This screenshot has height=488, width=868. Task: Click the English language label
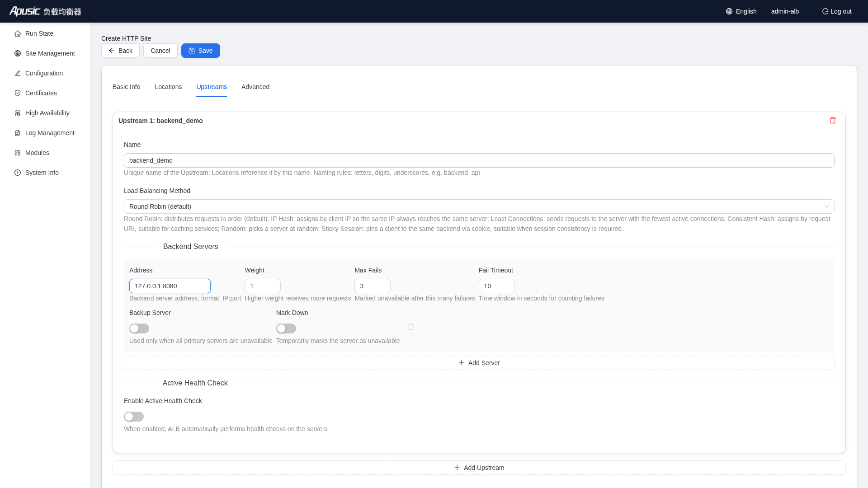click(746, 11)
